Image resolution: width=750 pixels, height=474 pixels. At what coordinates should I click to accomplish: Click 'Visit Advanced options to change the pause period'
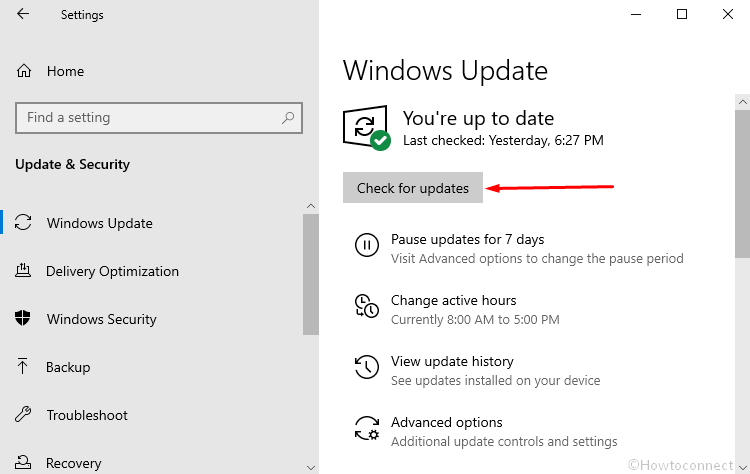point(537,259)
